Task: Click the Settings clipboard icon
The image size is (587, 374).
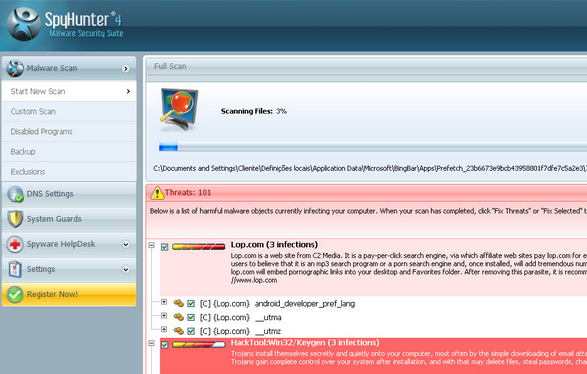Action: point(15,269)
